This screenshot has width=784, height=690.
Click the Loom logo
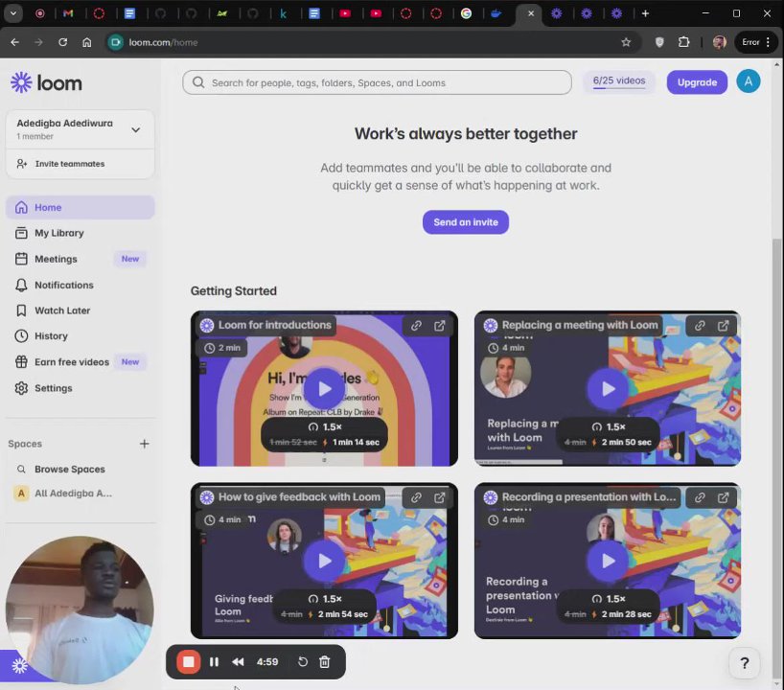[x=46, y=82]
